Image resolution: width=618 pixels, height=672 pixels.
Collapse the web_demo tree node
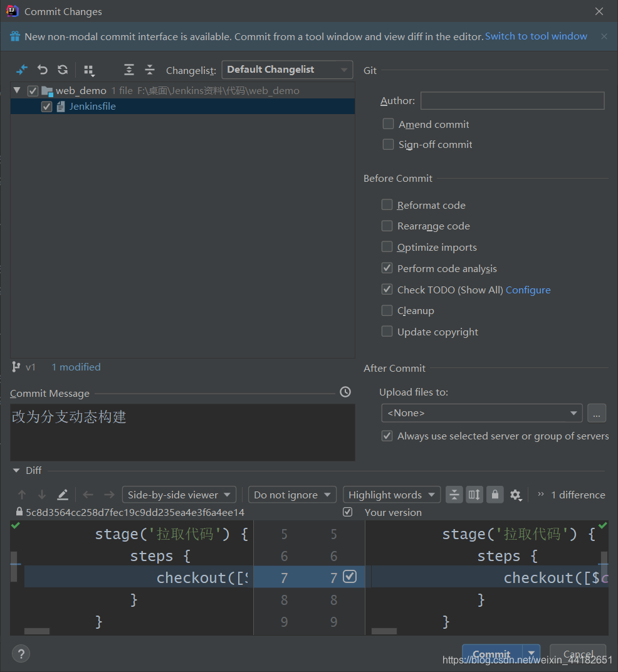(17, 90)
